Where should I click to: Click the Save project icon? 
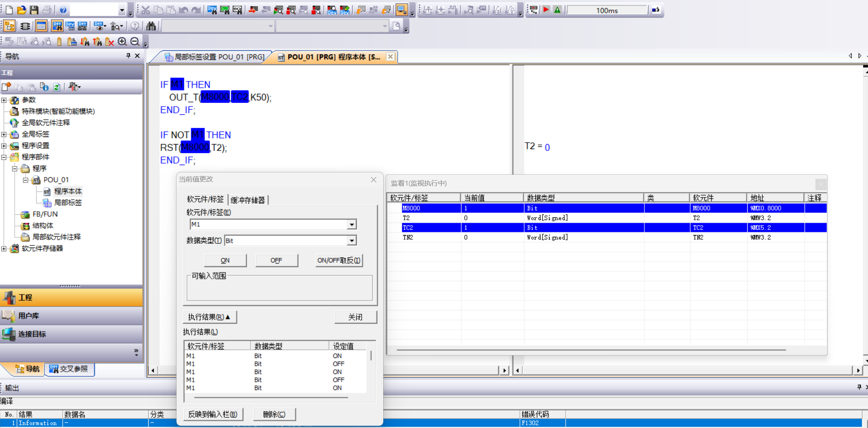point(34,10)
